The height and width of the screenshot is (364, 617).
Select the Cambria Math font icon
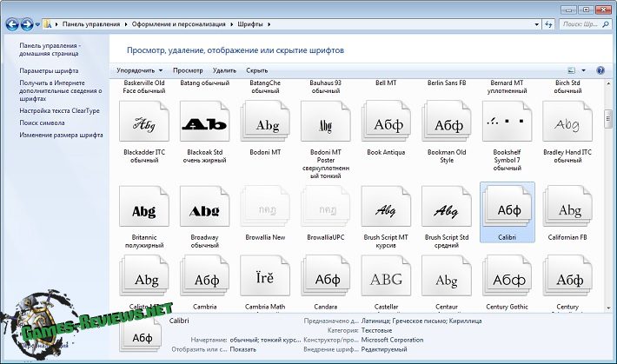[265, 275]
